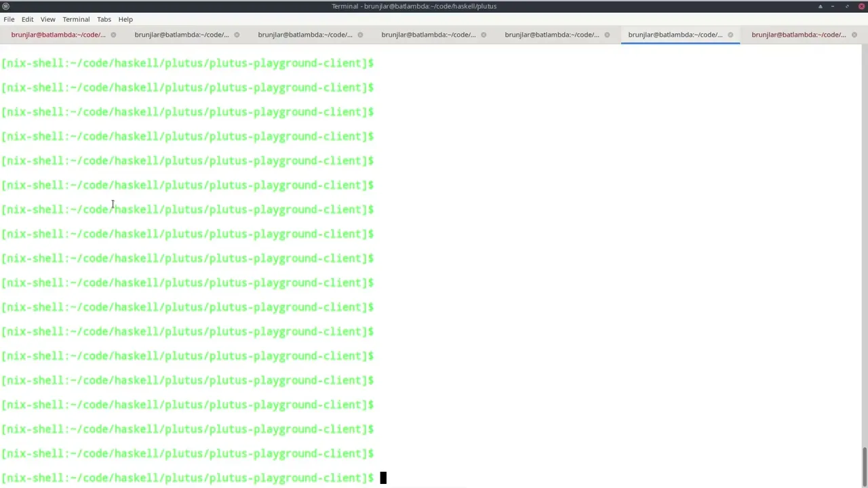This screenshot has width=868, height=488.
Task: Open the View menu
Action: coord(47,19)
